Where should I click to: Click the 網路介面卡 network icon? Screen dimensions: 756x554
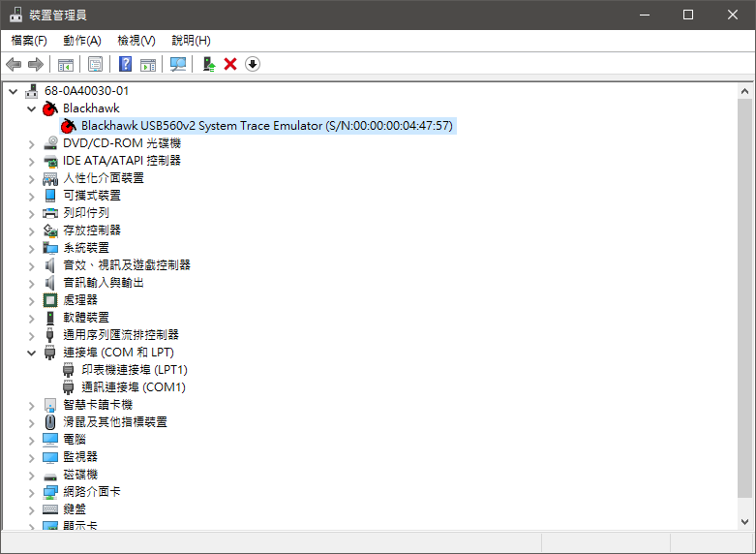tap(50, 492)
